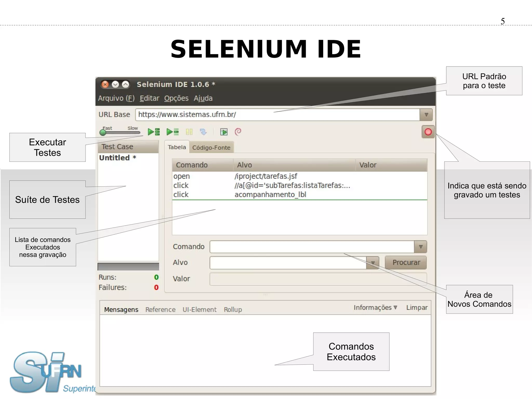Image resolution: width=532 pixels, height=399 pixels.
Task: Open the Arquivo (F) menu
Action: click(x=116, y=98)
